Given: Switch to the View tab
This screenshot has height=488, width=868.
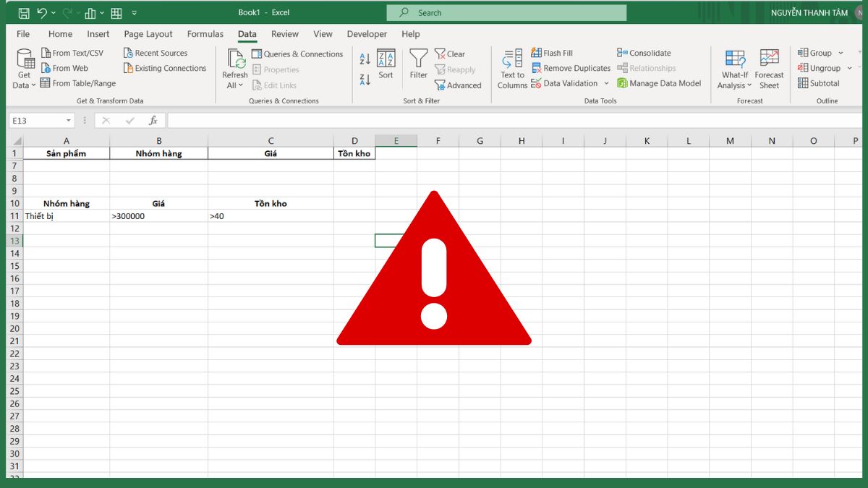Looking at the screenshot, I should [323, 34].
